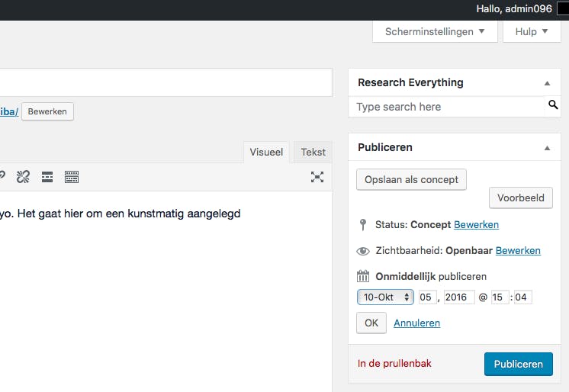This screenshot has width=569, height=392.
Task: Click the blue Publiceren button
Action: click(x=518, y=364)
